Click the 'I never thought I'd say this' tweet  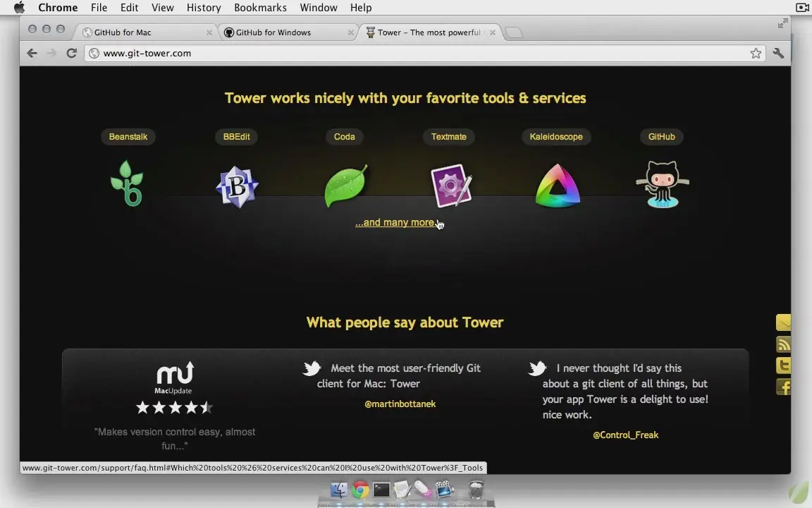pos(625,392)
